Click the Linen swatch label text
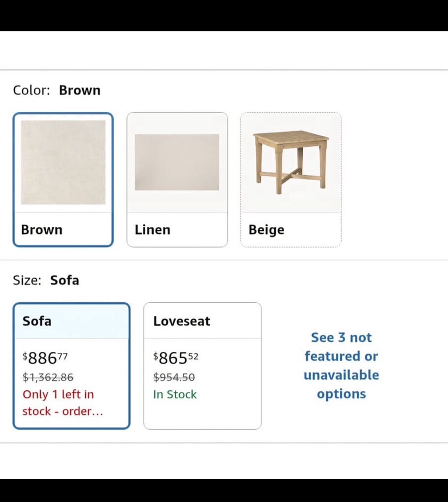The width and height of the screenshot is (448, 502). click(153, 230)
